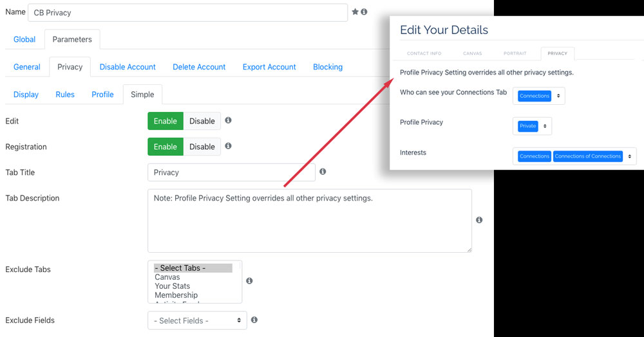Screen dimensions: 644x337
Task: Open CANVAS tab in Edit Your Details
Action: tap(472, 53)
